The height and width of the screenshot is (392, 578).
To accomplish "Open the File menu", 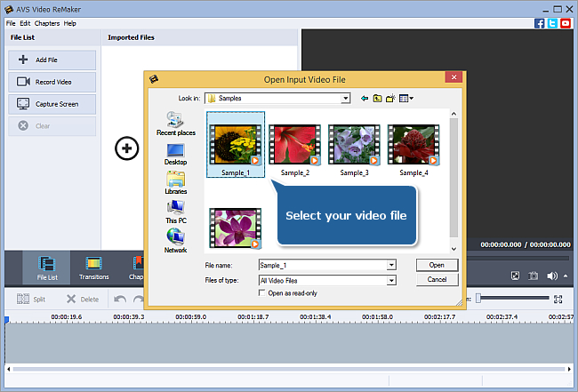I will [11, 24].
